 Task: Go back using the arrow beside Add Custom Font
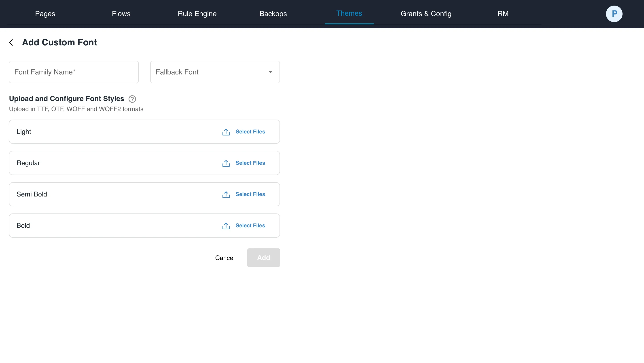11,42
